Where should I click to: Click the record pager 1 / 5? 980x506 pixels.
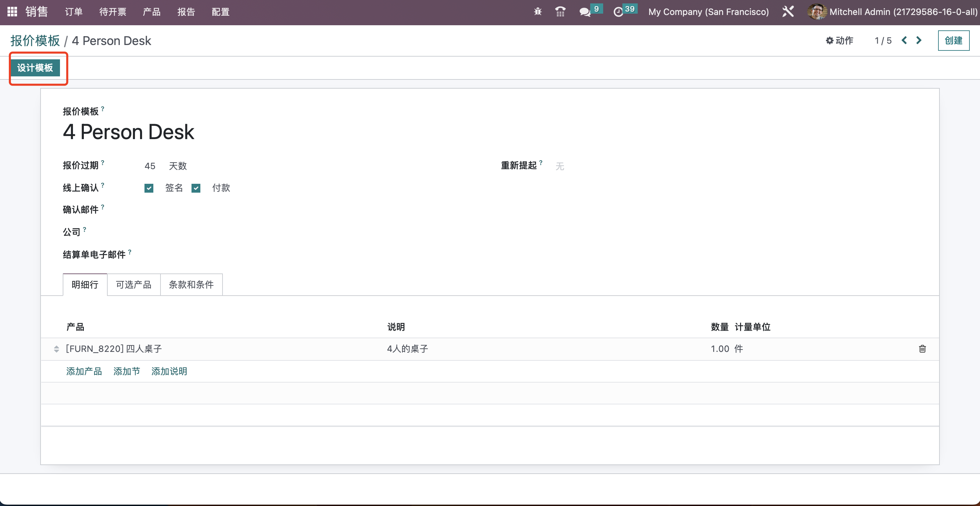(883, 40)
